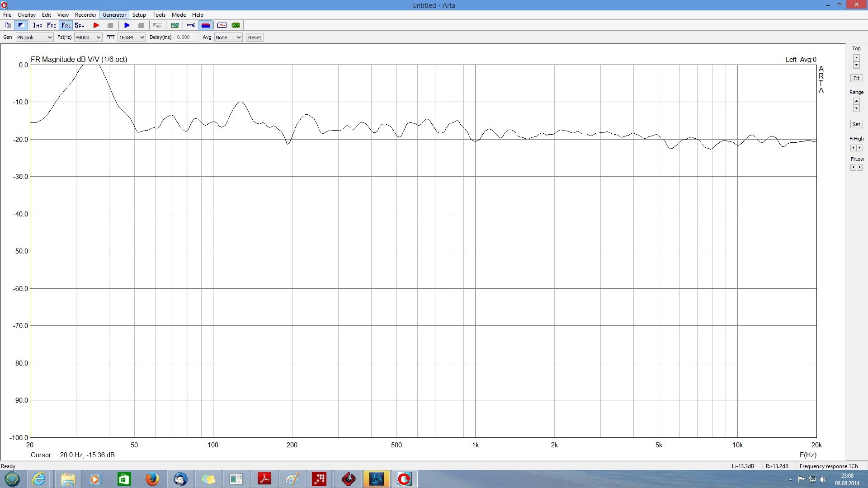Viewport: 868px width, 488px height.
Task: Click the stop button next to the red play icon
Action: 110,25
